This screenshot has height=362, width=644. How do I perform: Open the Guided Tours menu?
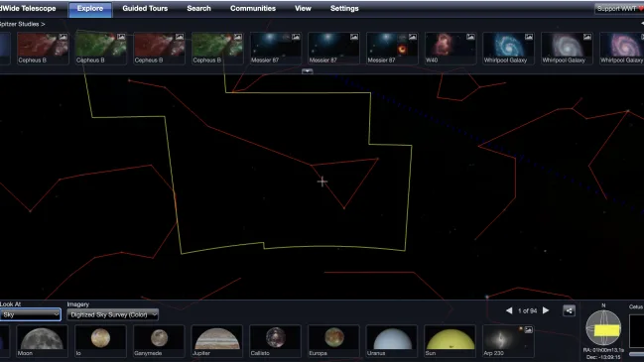(x=145, y=9)
